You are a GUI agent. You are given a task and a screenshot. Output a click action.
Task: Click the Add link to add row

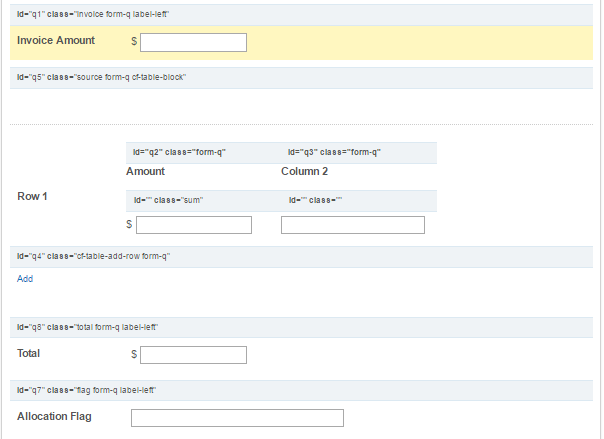[25, 279]
